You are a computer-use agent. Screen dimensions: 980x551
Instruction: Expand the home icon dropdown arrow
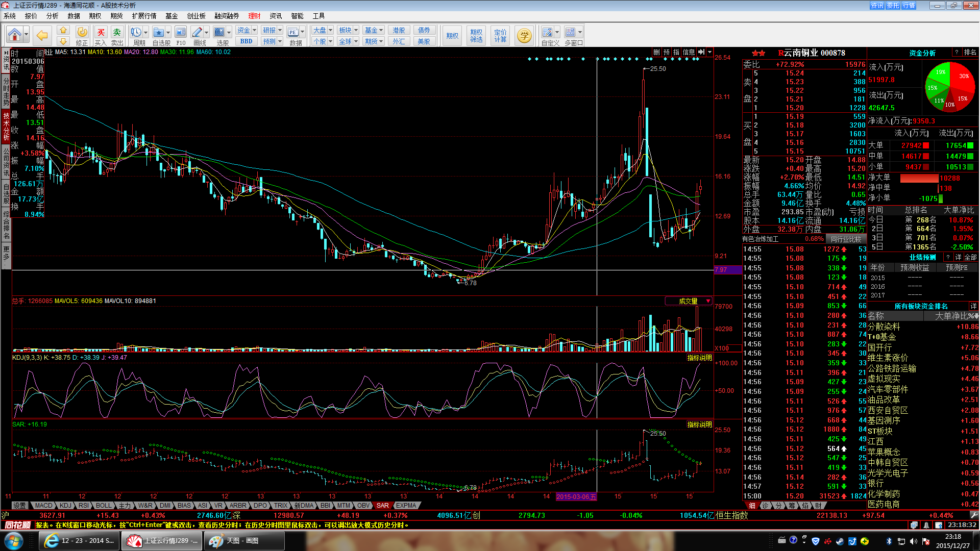26,35
